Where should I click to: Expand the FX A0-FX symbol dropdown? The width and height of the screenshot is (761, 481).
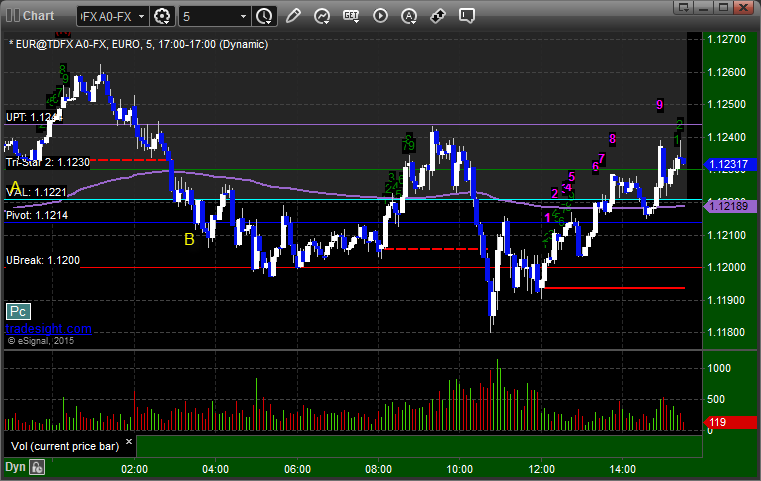(x=141, y=17)
